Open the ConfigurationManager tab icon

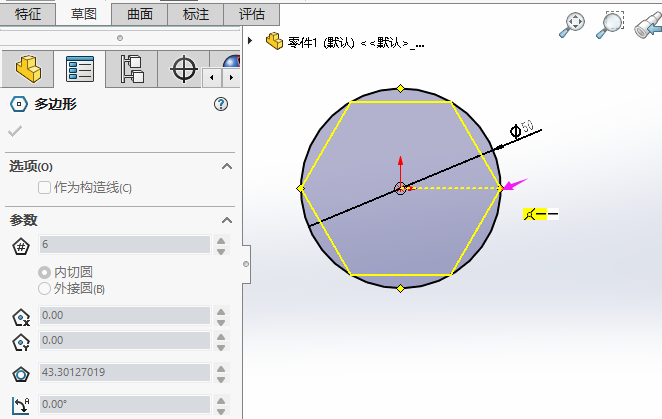coord(132,69)
